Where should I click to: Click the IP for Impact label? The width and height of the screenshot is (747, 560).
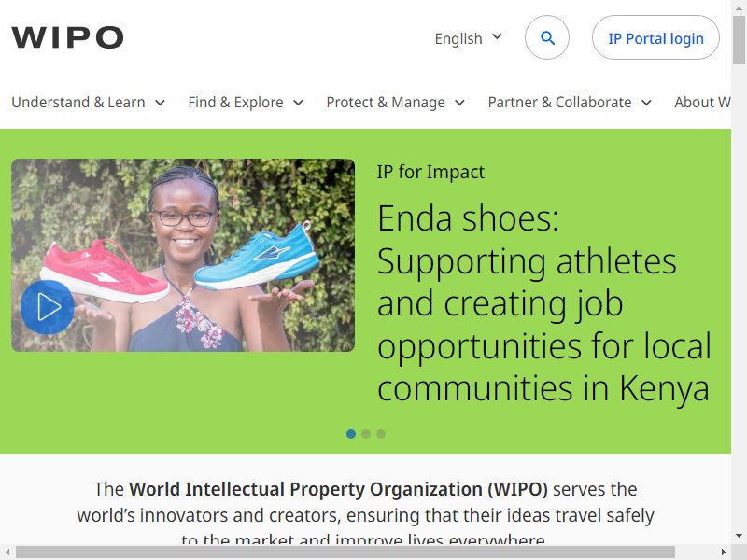(430, 172)
